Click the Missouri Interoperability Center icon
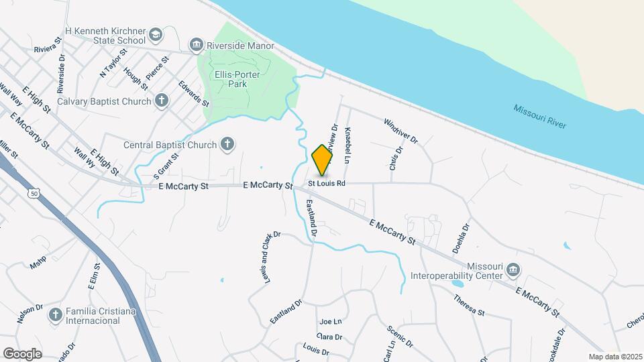This screenshot has height=362, width=644. [x=513, y=270]
